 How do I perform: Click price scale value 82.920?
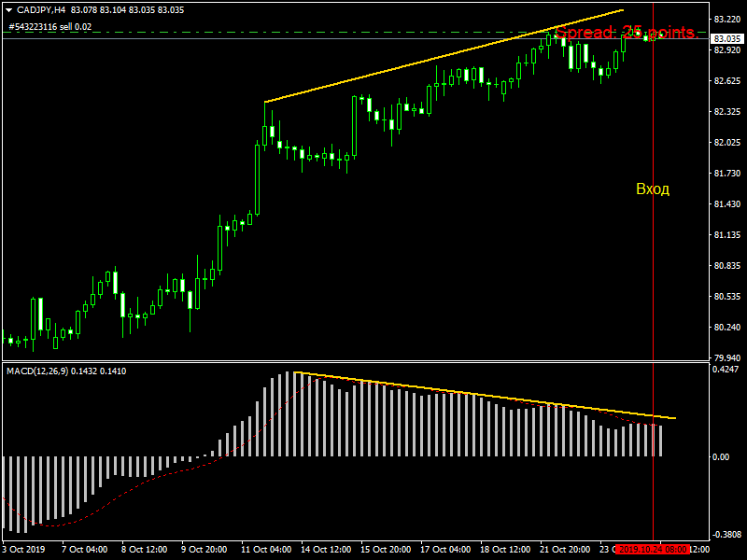(x=727, y=50)
